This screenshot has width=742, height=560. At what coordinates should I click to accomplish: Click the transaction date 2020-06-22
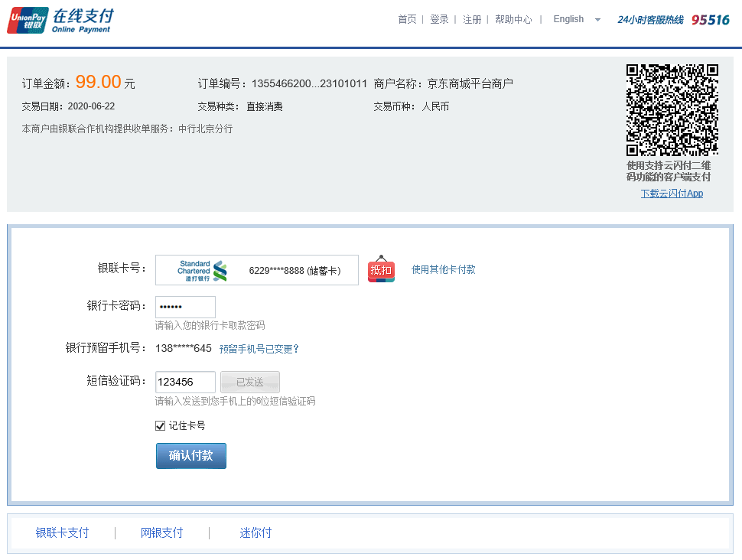pyautogui.click(x=91, y=106)
